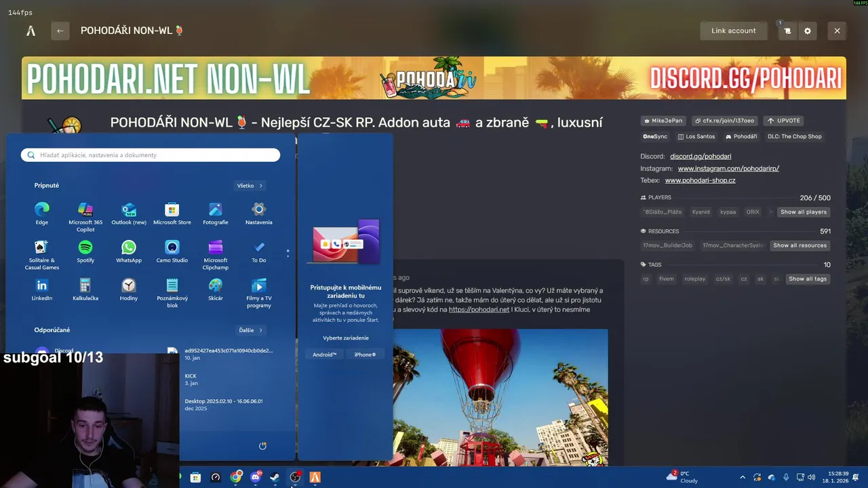Launch Skicár paint app

click(216, 290)
